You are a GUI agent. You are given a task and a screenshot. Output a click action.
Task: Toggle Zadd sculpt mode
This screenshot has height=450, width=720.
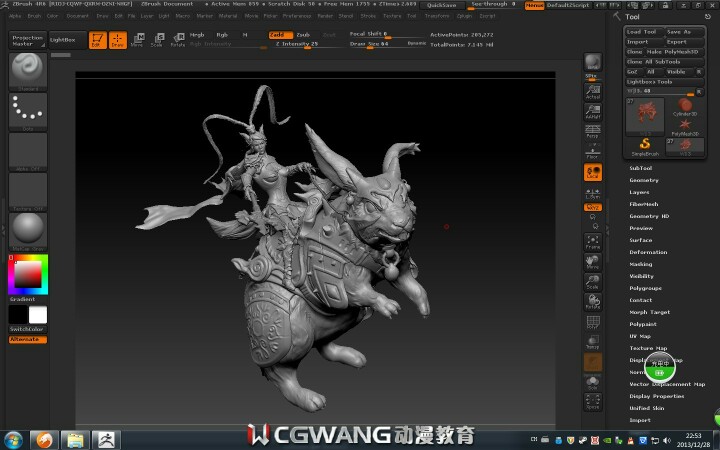(281, 35)
